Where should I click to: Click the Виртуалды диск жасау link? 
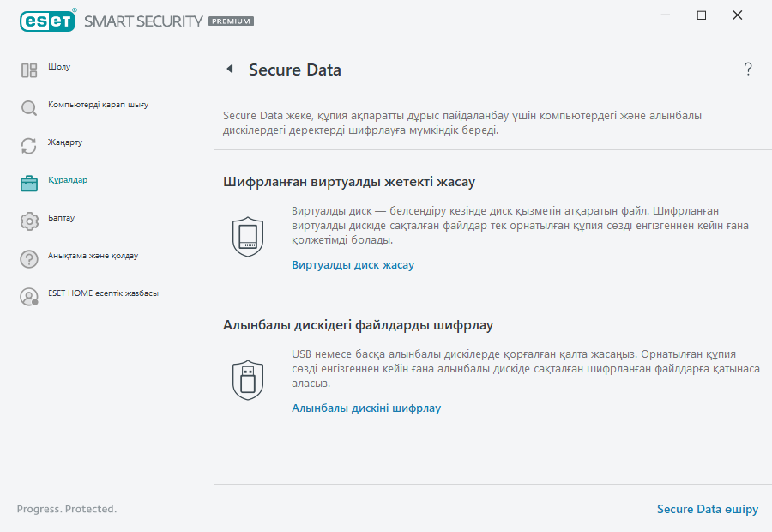click(353, 264)
